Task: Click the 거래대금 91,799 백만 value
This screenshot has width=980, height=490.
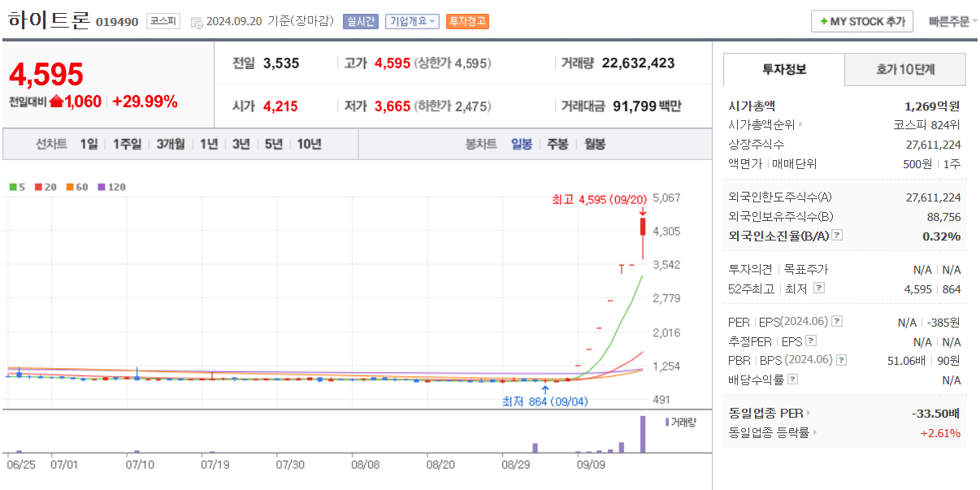Action: [x=647, y=106]
